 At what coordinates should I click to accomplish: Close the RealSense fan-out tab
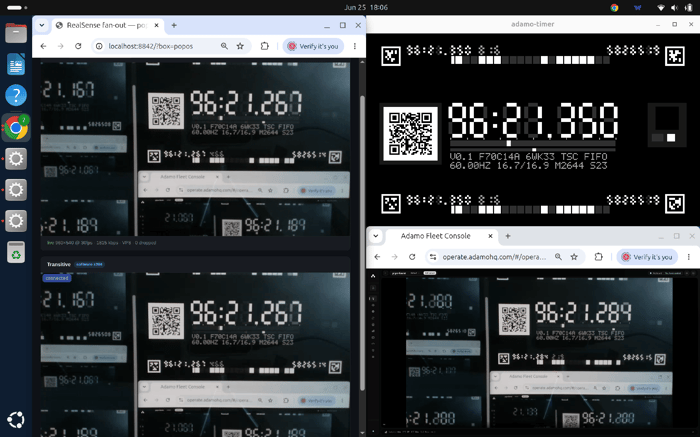(156, 25)
